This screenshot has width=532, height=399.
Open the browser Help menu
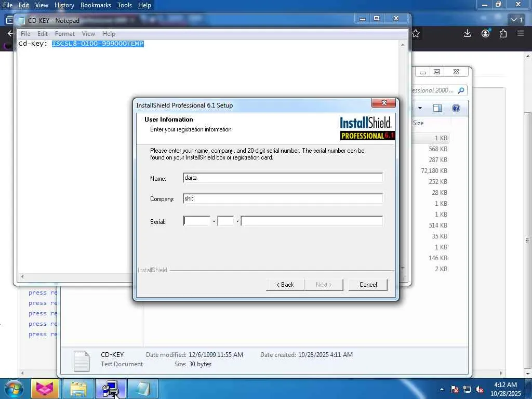[144, 5]
